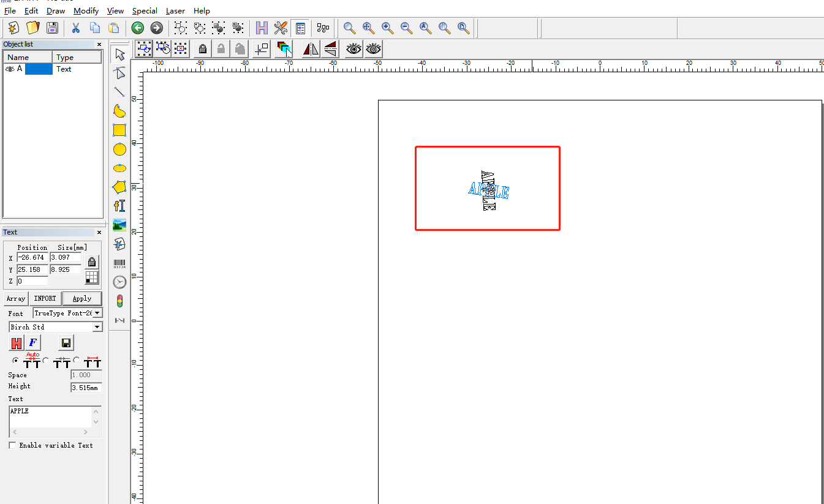
Task: Click the mirror horizontally icon
Action: tap(311, 48)
